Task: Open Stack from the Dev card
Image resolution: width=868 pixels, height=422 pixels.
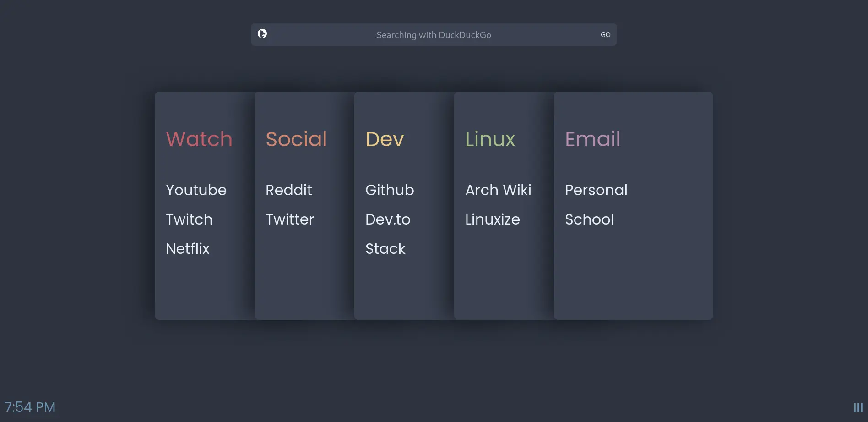Action: click(385, 248)
